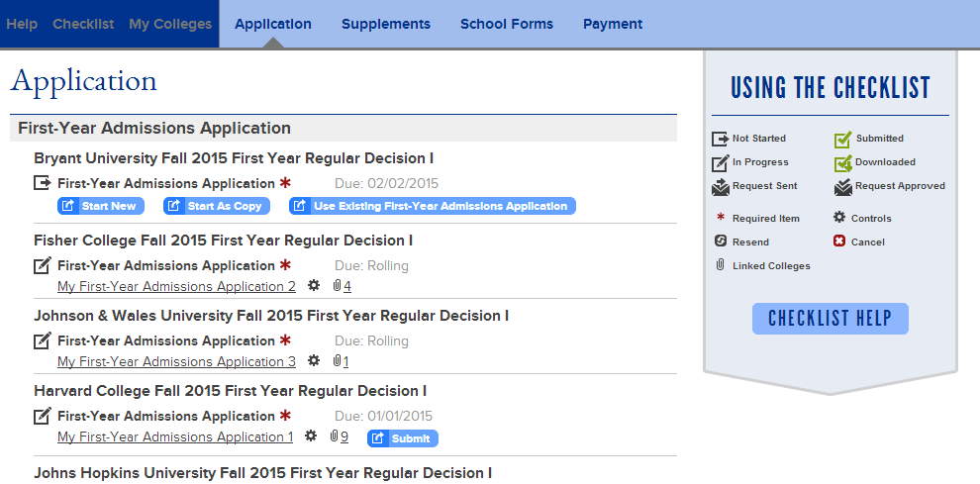Image resolution: width=980 pixels, height=484 pixels.
Task: Click in-progress pencil icon for Harvard College
Action: pyautogui.click(x=43, y=416)
